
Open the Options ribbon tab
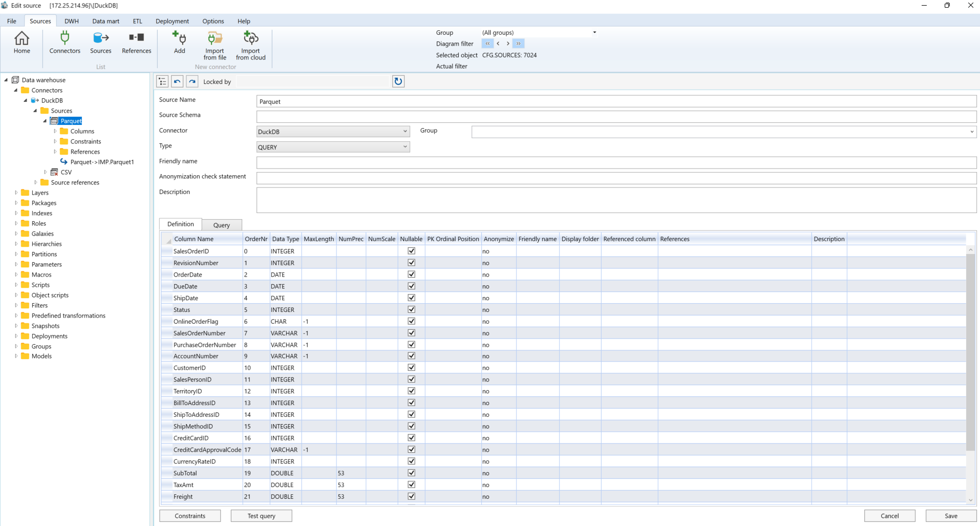(x=213, y=21)
